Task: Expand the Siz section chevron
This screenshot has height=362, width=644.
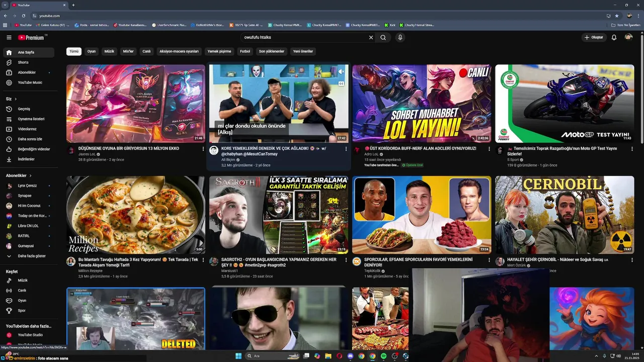Action: [x=16, y=99]
